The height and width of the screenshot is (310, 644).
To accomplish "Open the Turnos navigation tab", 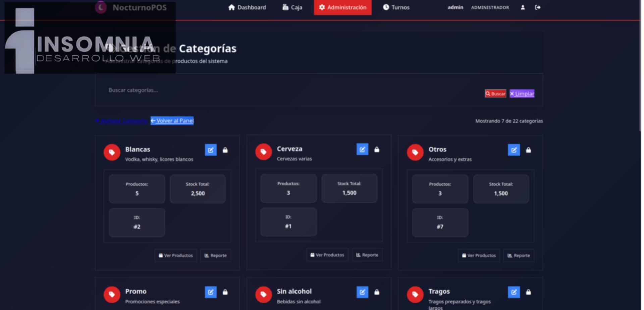I will (396, 7).
